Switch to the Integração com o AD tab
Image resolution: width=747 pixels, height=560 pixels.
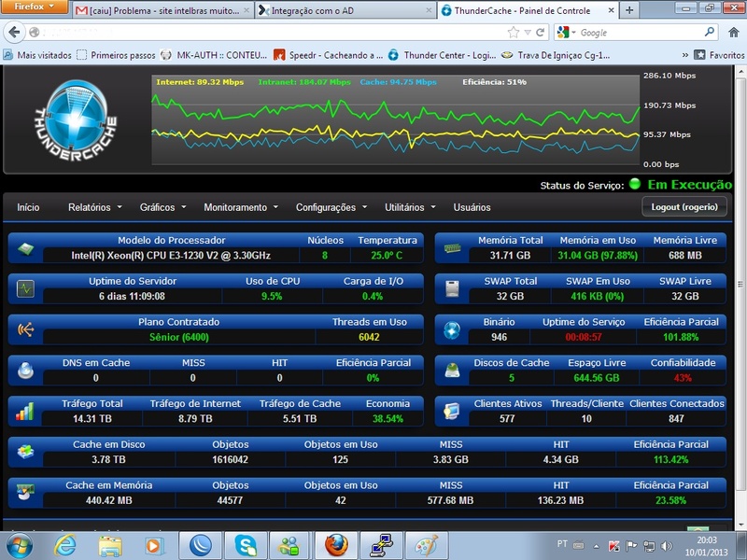[345, 10]
